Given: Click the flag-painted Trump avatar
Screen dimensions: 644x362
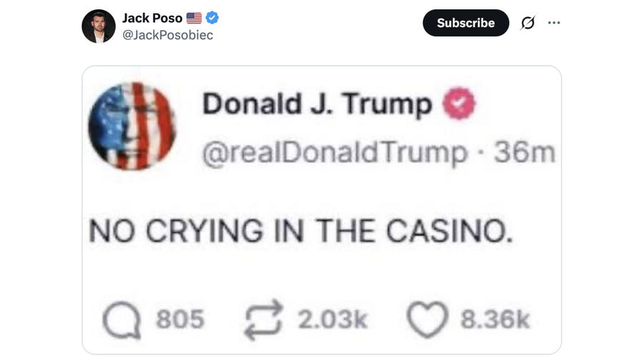Looking at the screenshot, I should click(132, 126).
